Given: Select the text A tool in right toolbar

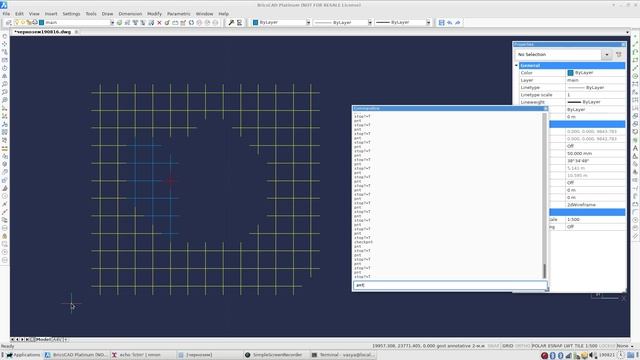Looking at the screenshot, I should click(635, 148).
